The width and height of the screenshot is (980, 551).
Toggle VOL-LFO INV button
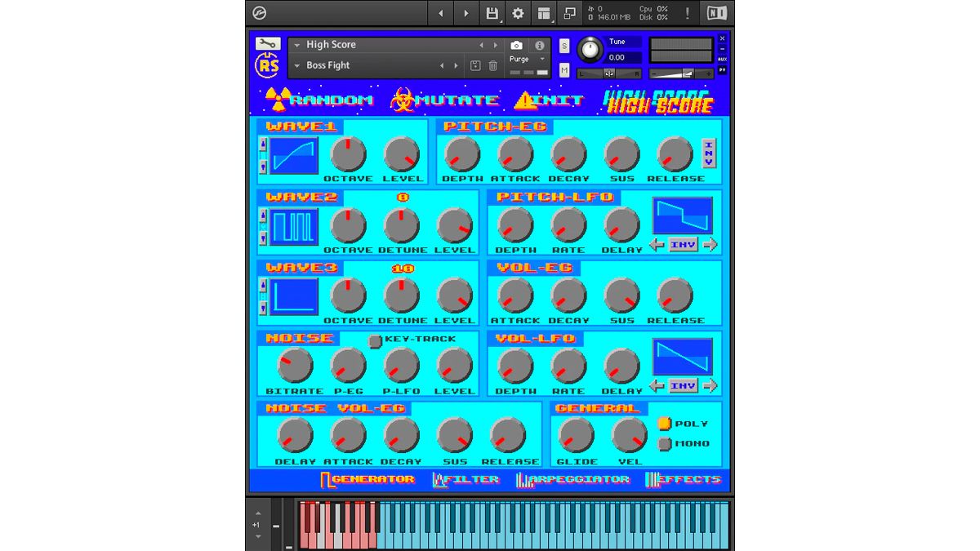684,385
